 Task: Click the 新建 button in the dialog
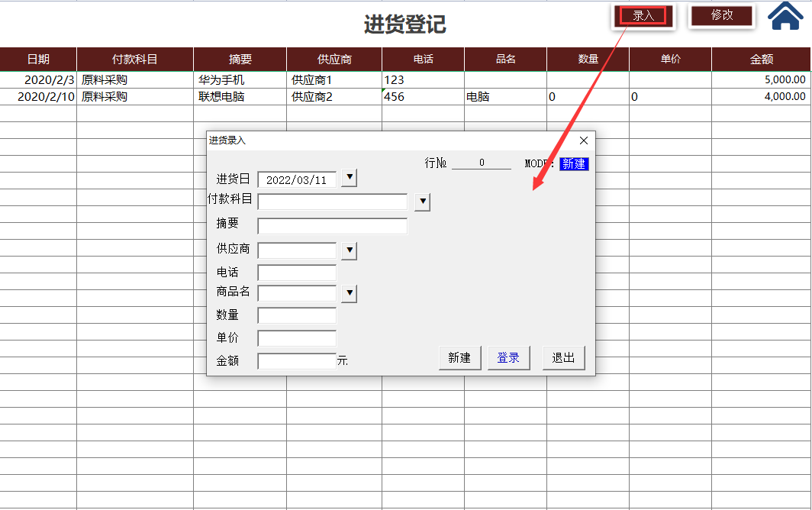459,357
